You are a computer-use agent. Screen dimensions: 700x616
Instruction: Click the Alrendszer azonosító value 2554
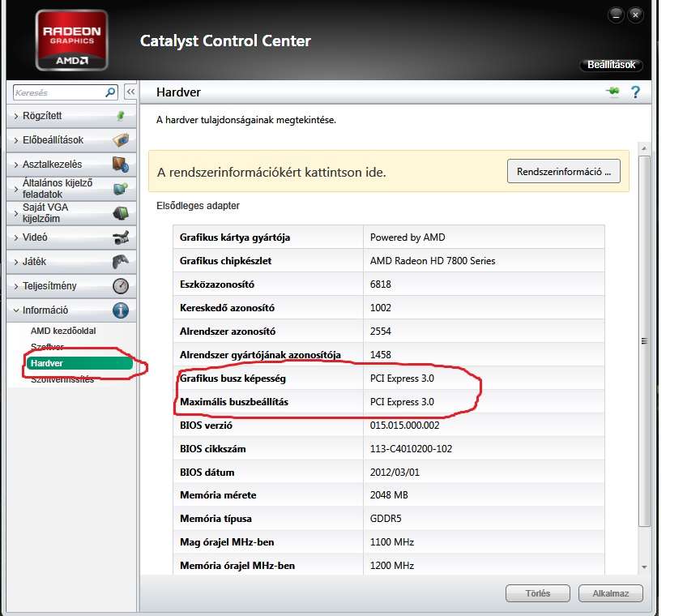click(380, 331)
